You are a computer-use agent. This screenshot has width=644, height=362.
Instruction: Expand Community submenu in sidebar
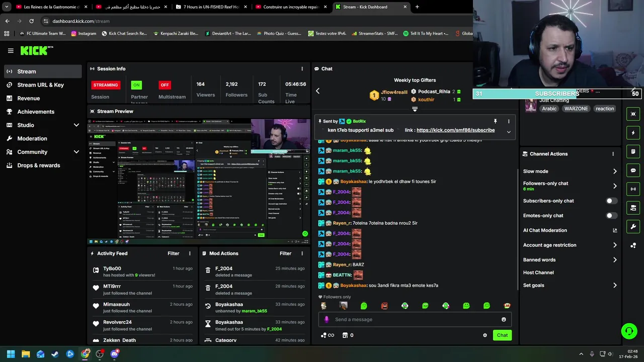[76, 152]
